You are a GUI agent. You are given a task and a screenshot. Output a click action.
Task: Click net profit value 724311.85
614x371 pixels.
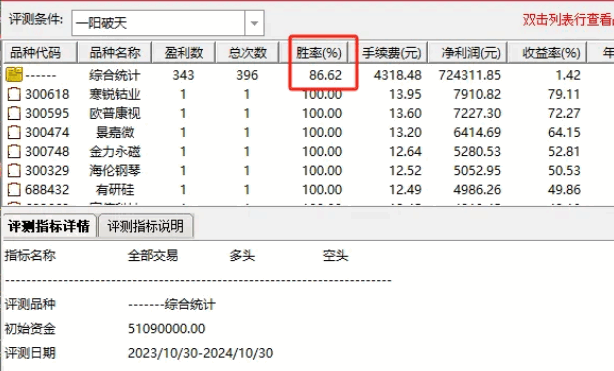click(470, 75)
